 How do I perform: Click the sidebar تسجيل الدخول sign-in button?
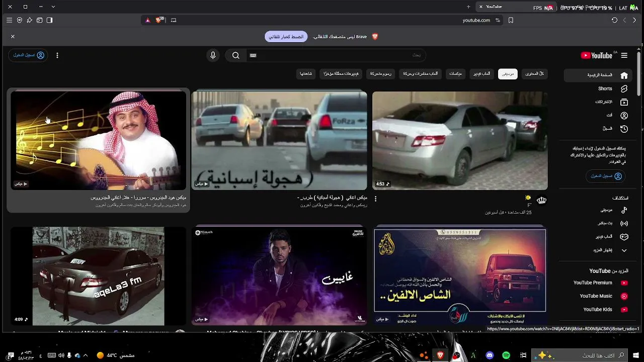coord(606,176)
